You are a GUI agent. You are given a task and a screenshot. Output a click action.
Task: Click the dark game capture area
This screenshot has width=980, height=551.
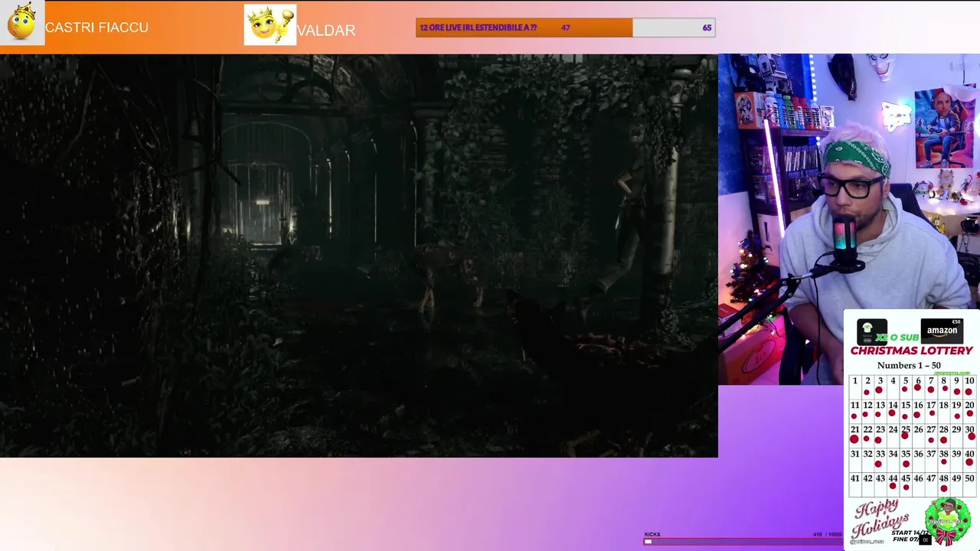[359, 256]
